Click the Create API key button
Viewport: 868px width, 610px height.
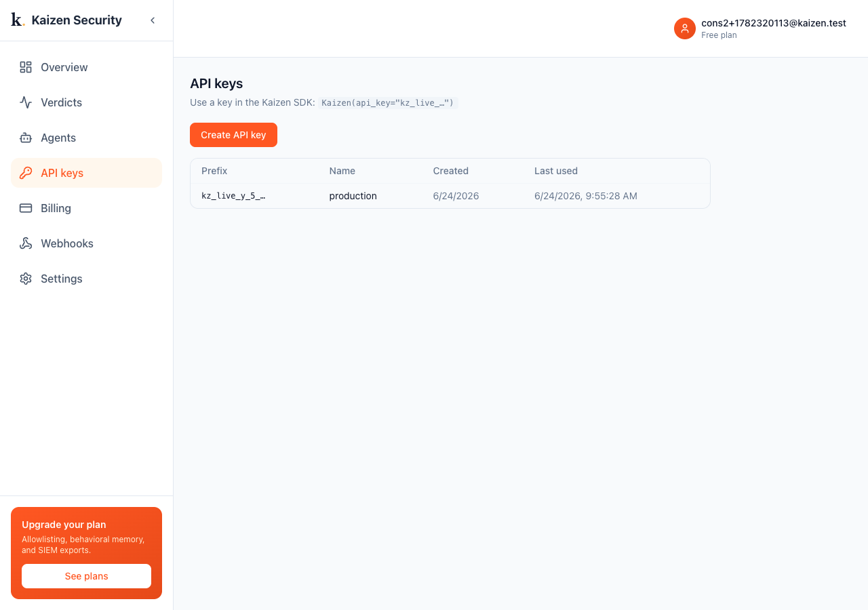click(233, 135)
